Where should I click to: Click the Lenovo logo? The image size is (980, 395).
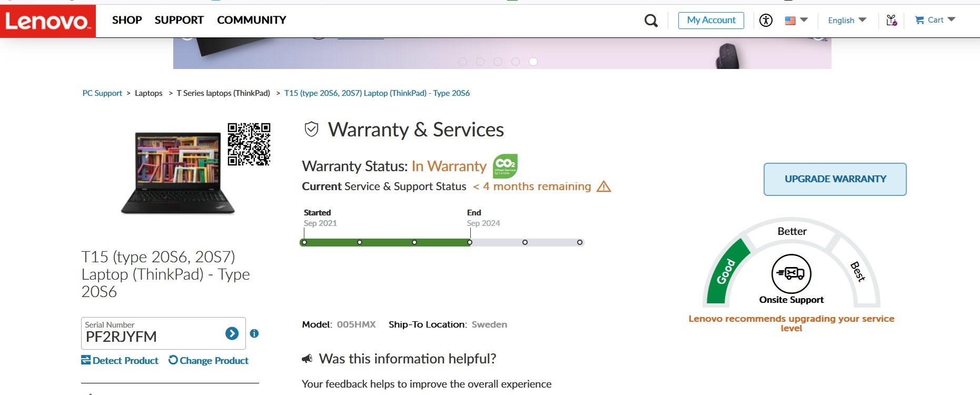click(x=48, y=21)
